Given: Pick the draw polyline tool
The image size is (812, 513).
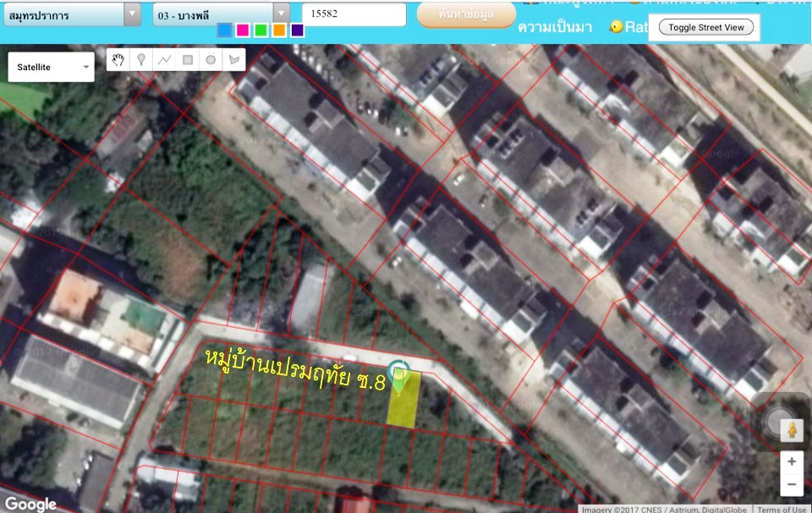Looking at the screenshot, I should (x=164, y=60).
